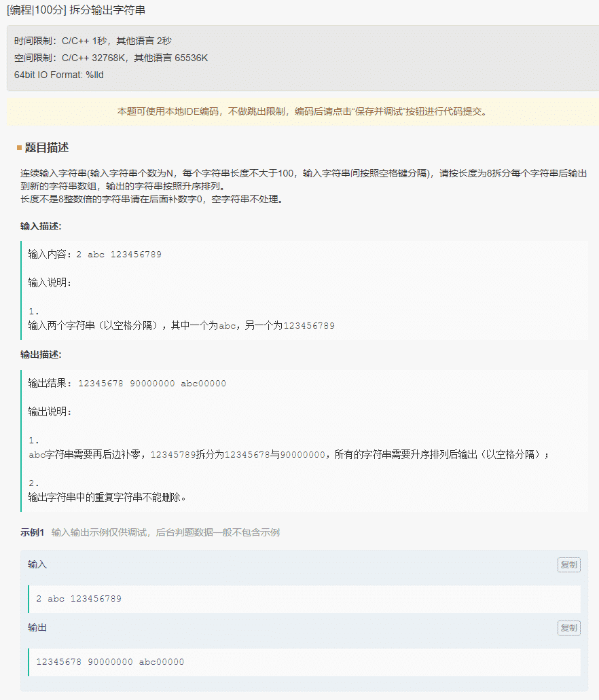This screenshot has height=700, width=599.
Task: Click the 输出描述 heading
Action: click(x=41, y=354)
